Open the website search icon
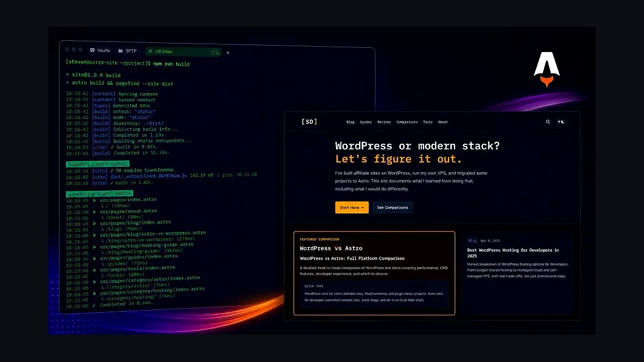The height and width of the screenshot is (362, 644). (548, 122)
